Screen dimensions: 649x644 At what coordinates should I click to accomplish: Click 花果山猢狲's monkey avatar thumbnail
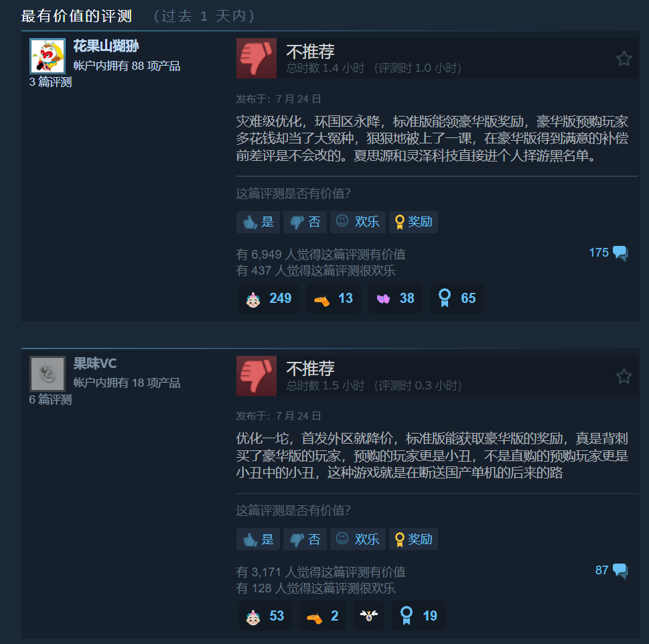coord(48,56)
